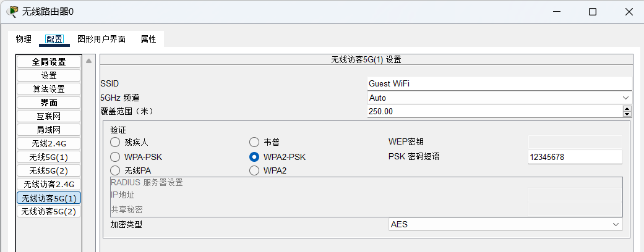Switch to the 属性 tab

(148, 40)
